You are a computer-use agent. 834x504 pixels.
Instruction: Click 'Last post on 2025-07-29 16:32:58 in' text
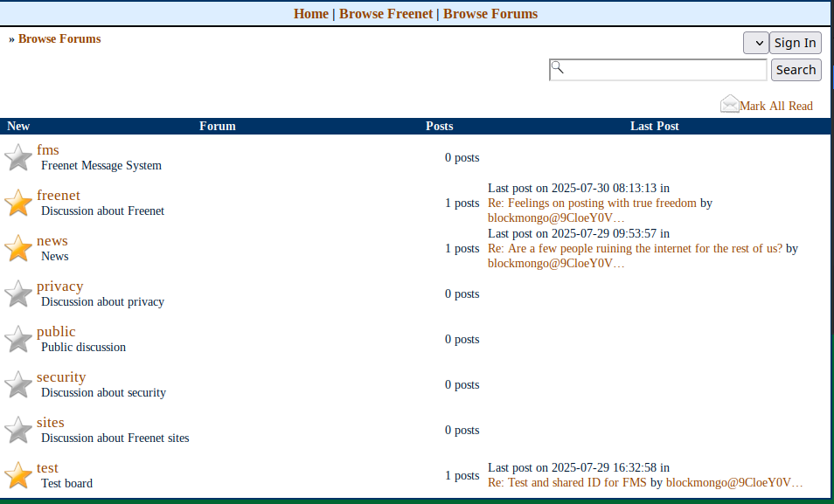[x=579, y=468]
